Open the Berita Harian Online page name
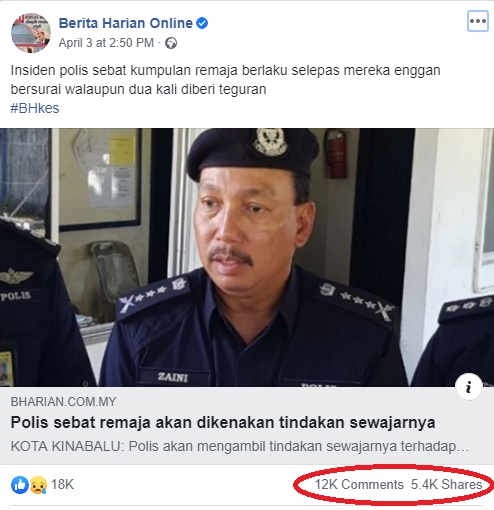The width and height of the screenshot is (494, 510). tap(126, 23)
